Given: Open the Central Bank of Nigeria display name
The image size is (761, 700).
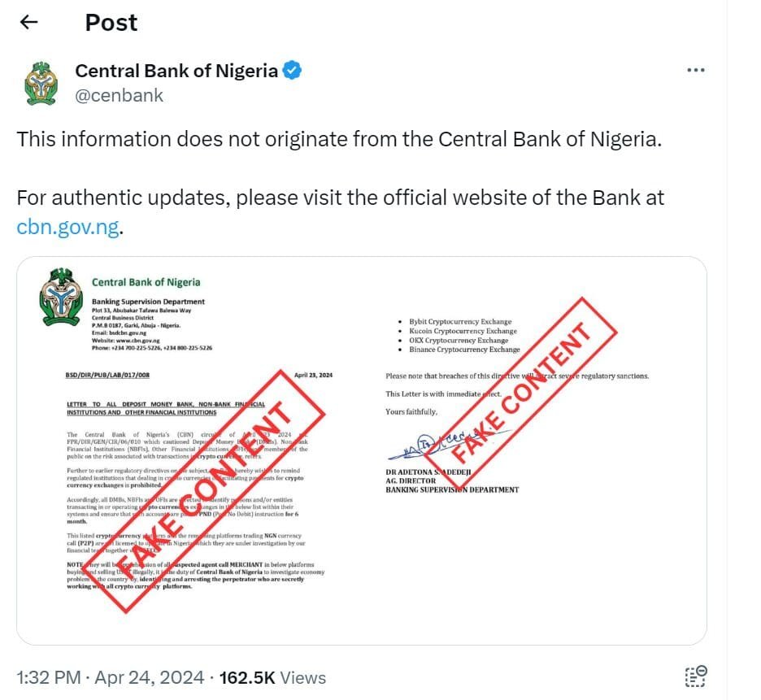Looking at the screenshot, I should 176,71.
